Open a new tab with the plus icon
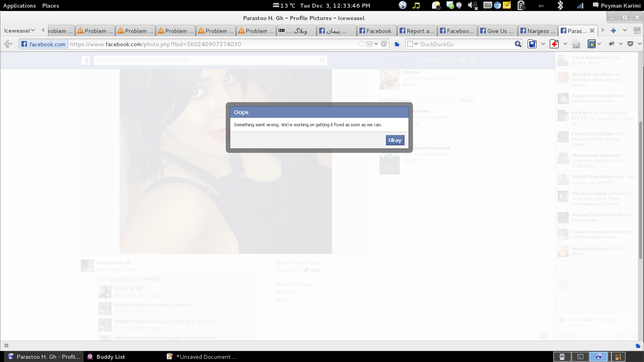Image resolution: width=644 pixels, height=362 pixels. 613,31
